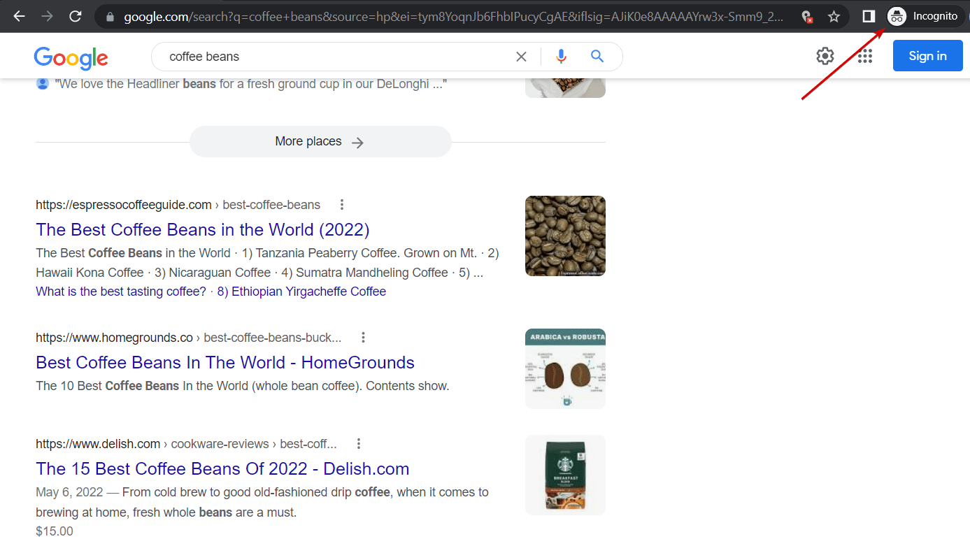The width and height of the screenshot is (970, 560).
Task: Start the search with the magnifying glass icon
Action: pyautogui.click(x=597, y=55)
